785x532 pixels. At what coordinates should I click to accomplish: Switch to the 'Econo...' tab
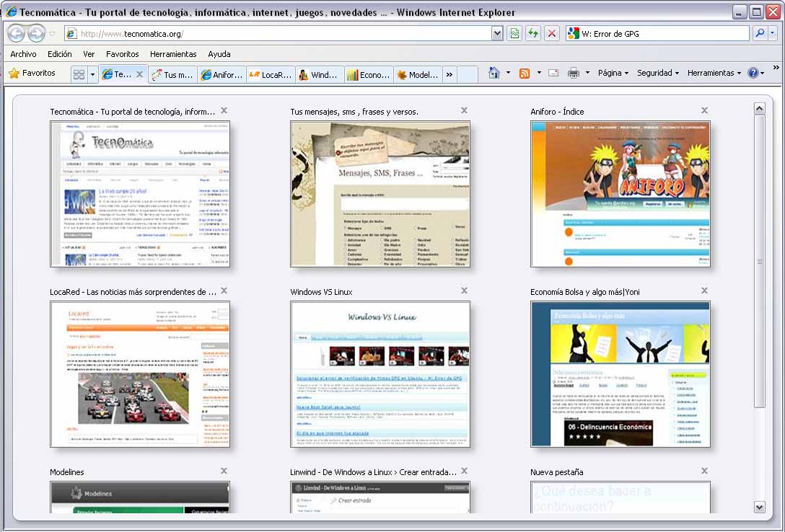pyautogui.click(x=369, y=74)
